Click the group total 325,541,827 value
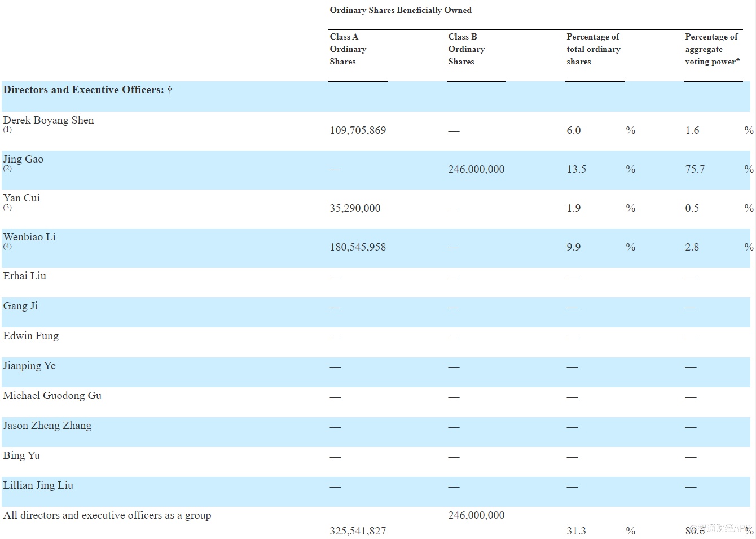This screenshot has height=539, width=756. coord(358,531)
